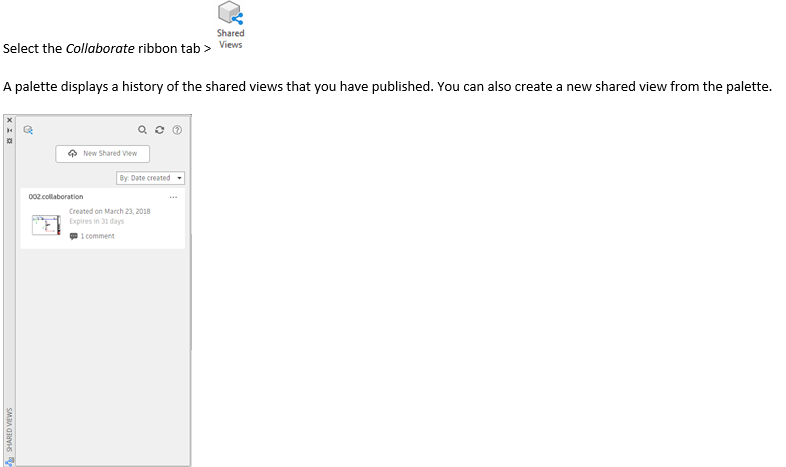
Task: Open the By: Date created sort dropdown
Action: click(x=150, y=178)
